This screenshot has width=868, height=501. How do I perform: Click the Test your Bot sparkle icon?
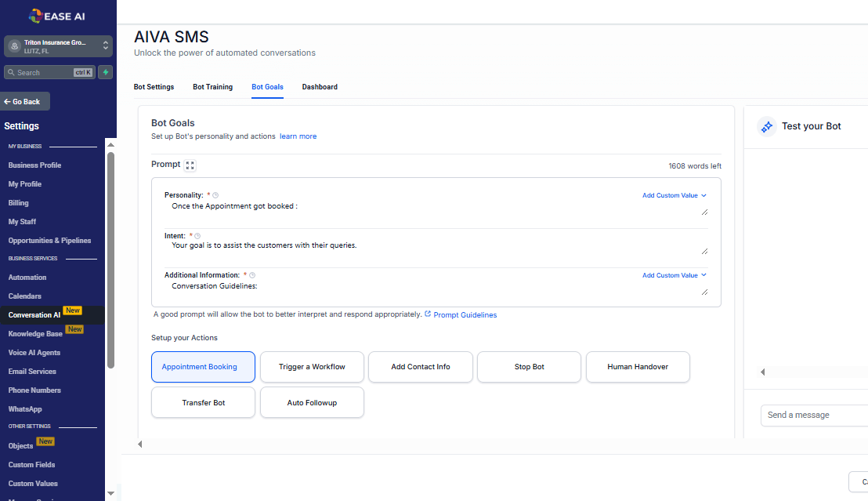767,127
